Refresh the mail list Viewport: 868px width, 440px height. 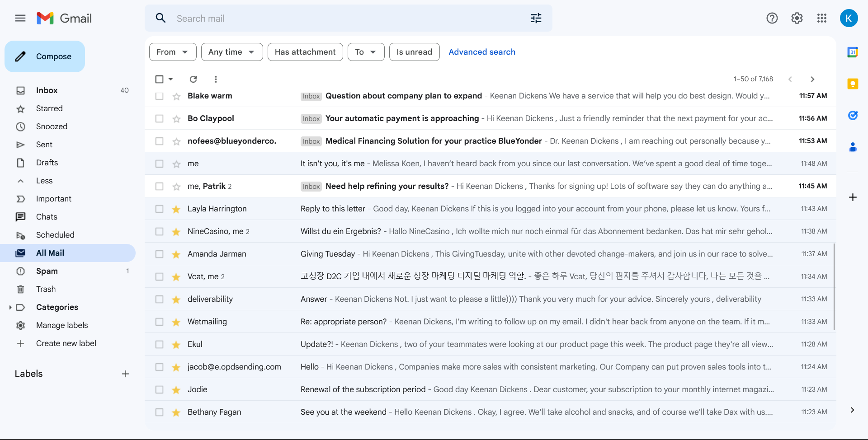click(x=193, y=79)
